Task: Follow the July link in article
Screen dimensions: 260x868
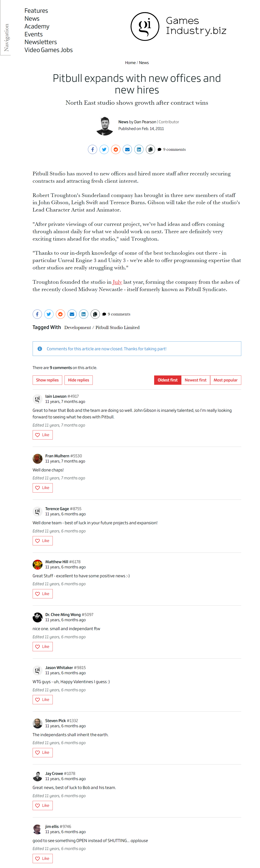Action: (x=117, y=282)
